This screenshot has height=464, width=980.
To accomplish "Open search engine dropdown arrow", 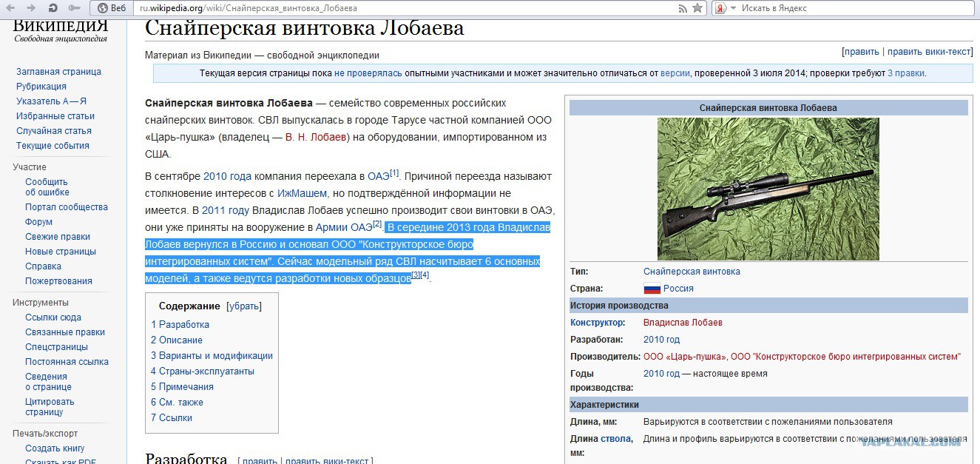I will point(733,8).
